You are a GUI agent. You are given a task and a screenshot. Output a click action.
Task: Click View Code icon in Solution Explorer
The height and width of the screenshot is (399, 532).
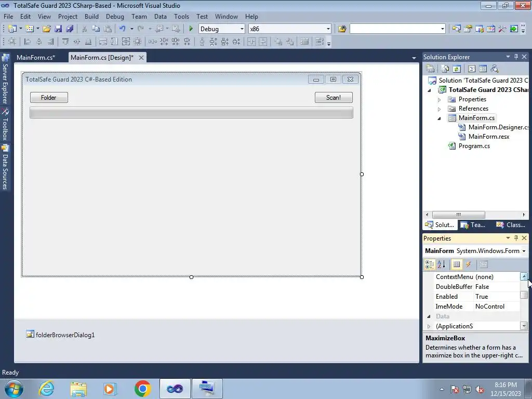click(x=472, y=69)
